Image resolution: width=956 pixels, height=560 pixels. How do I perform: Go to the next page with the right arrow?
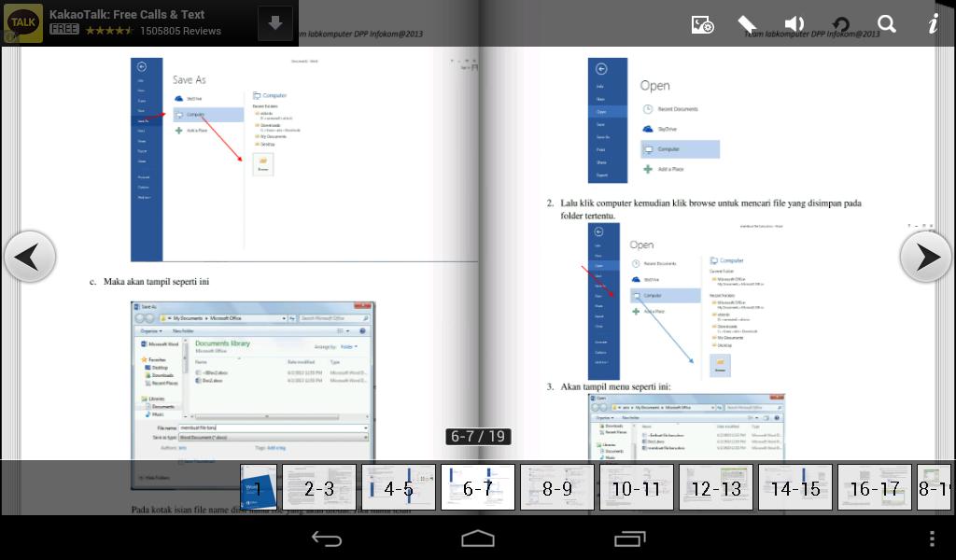(925, 256)
